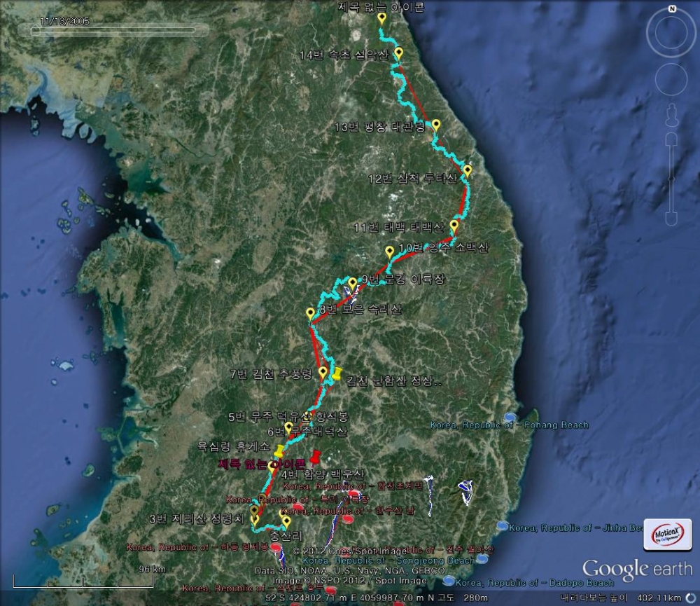Click the Move joystick circle

(x=671, y=79)
